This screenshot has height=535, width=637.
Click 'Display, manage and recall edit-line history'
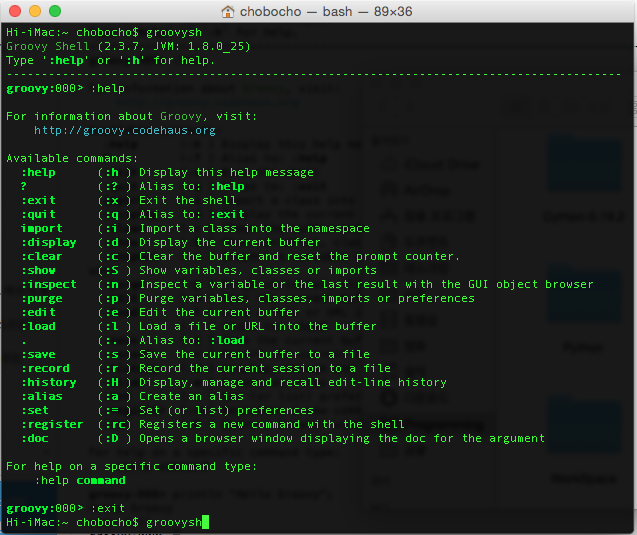pos(293,382)
